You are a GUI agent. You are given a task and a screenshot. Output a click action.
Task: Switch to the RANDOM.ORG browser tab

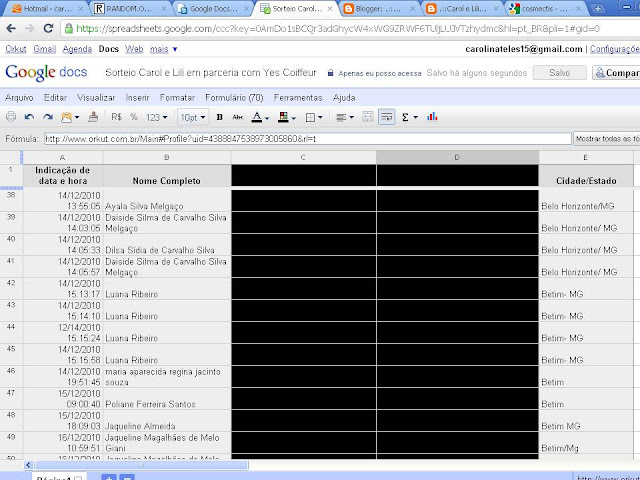click(130, 8)
